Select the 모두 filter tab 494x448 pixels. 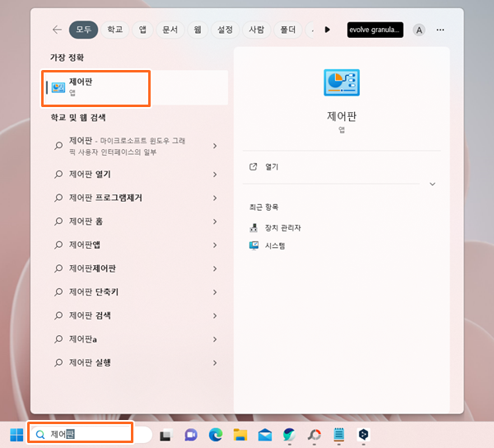(x=83, y=30)
